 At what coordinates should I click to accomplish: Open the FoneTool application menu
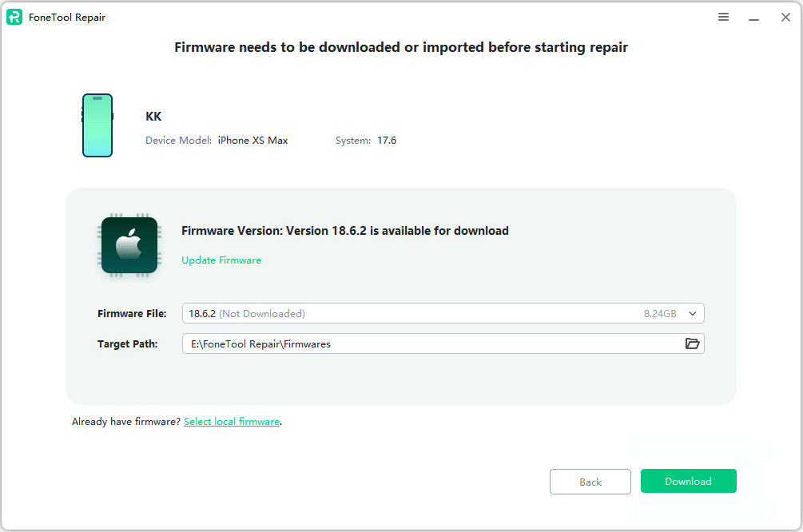coord(723,16)
